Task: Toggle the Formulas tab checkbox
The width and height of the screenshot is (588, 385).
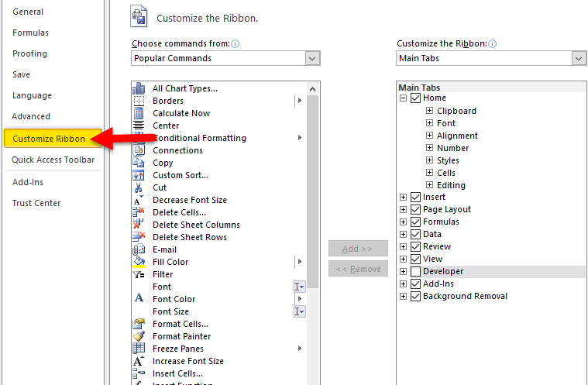Action: (x=415, y=222)
